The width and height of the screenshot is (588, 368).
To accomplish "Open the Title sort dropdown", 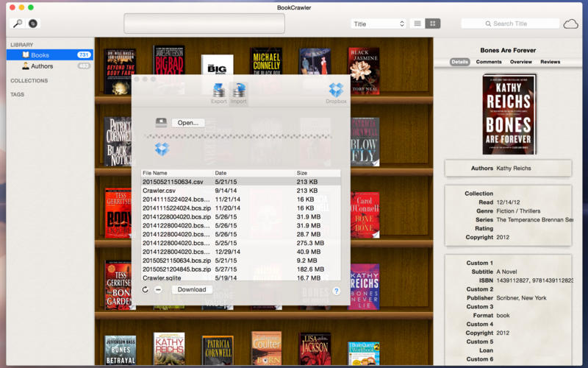I will [x=379, y=24].
